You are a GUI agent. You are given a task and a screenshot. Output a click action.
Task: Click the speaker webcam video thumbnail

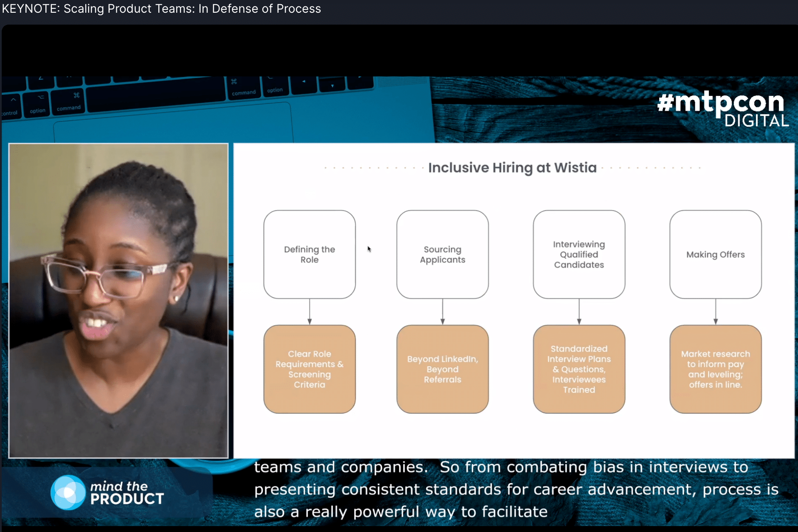pos(118,301)
